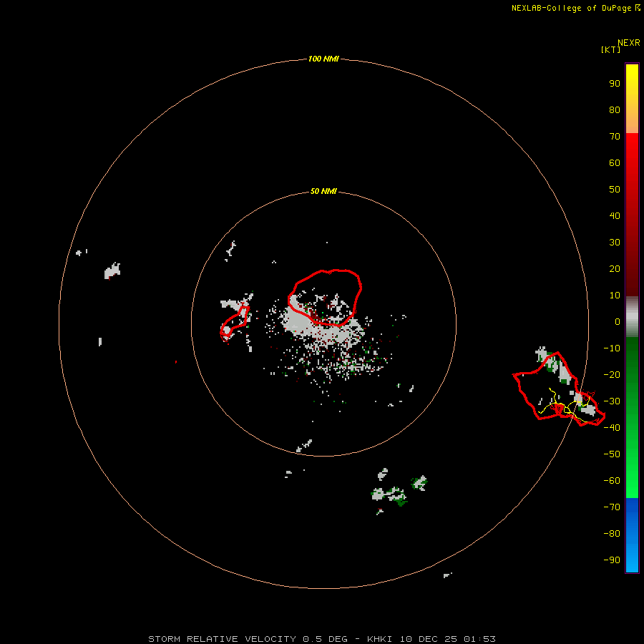
Task: Click the -70 value on the velocity scale
Action: coord(612,507)
